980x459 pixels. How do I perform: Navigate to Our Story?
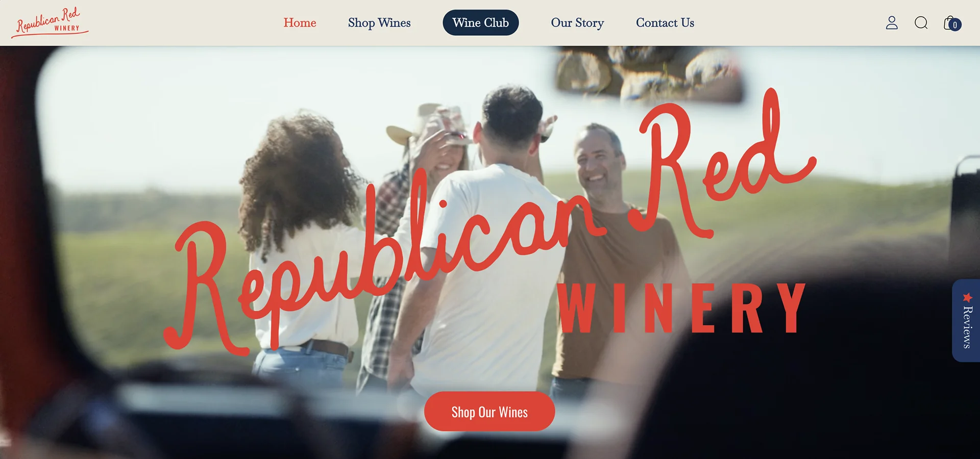tap(577, 23)
